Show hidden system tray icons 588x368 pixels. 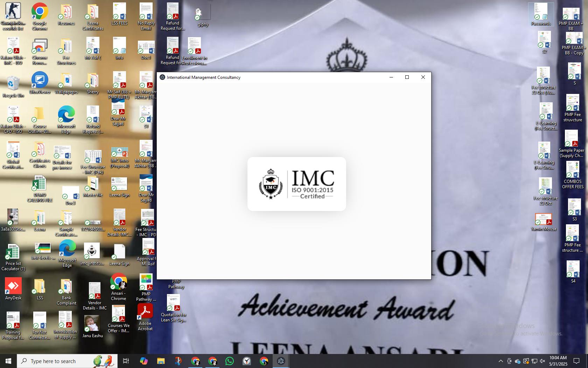click(500, 361)
